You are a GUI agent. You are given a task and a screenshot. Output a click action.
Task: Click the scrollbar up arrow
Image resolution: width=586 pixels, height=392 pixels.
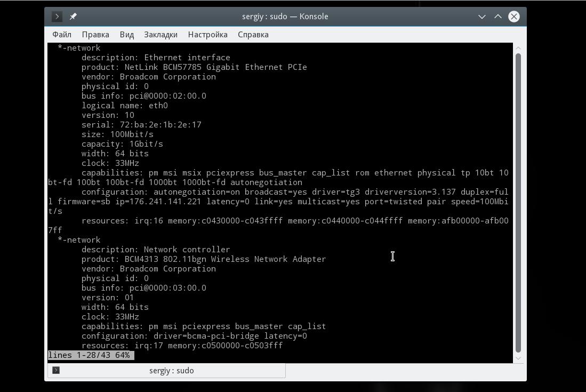[x=518, y=48]
